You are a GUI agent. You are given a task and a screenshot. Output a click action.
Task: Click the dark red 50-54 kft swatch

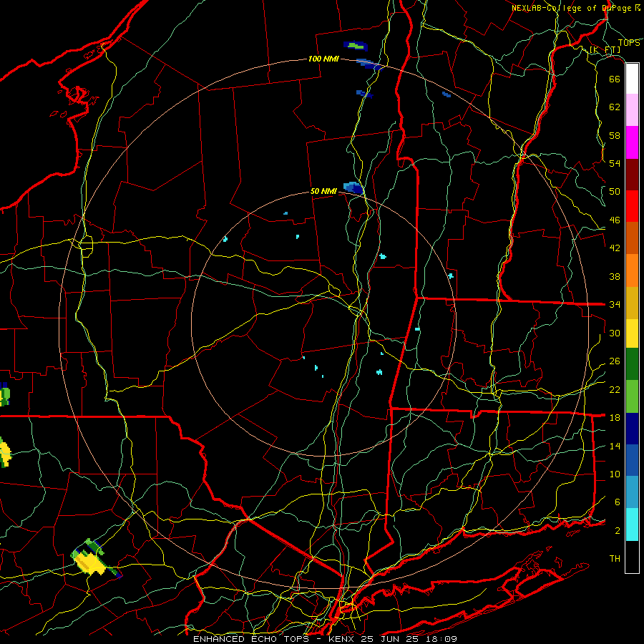632,175
